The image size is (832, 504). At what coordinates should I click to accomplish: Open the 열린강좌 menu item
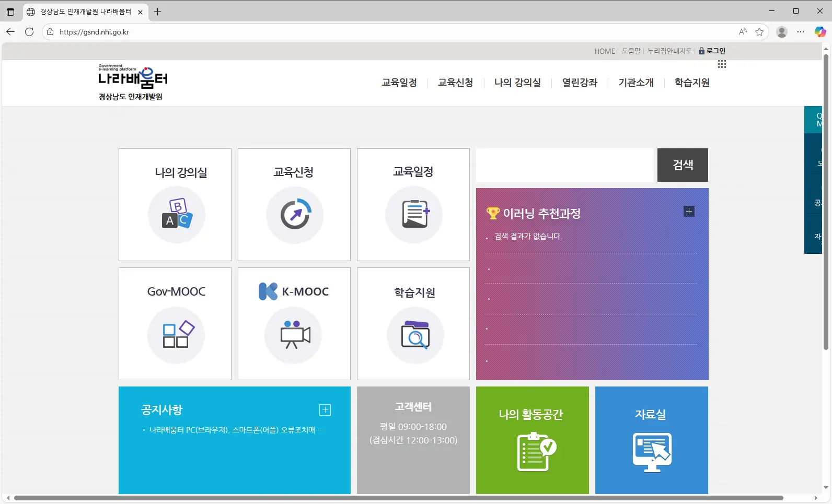pos(580,83)
